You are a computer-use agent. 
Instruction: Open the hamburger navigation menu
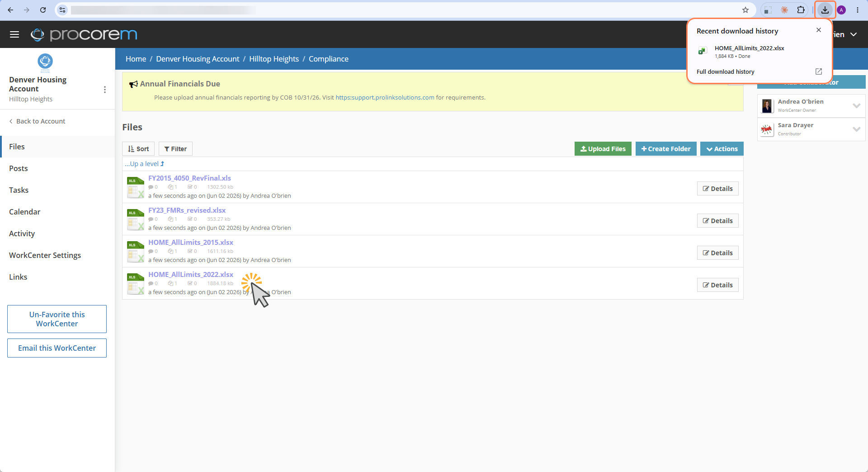[x=14, y=34]
